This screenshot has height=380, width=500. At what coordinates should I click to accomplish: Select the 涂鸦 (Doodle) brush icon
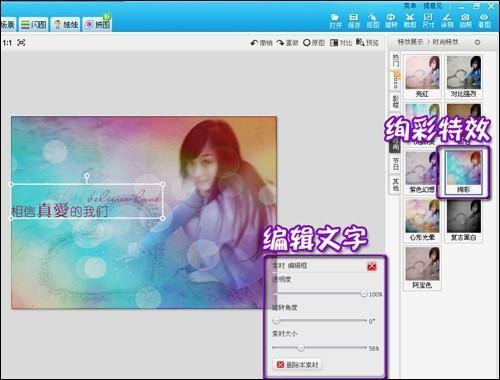point(447,21)
